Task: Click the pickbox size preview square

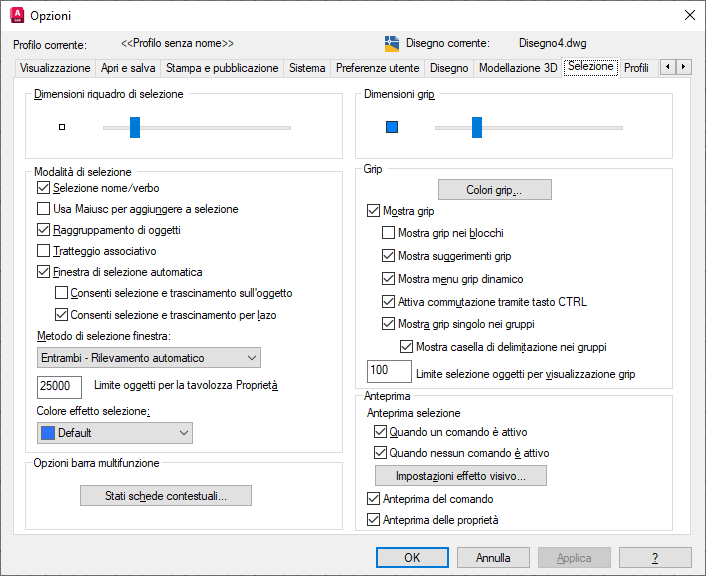Action: 62,127
